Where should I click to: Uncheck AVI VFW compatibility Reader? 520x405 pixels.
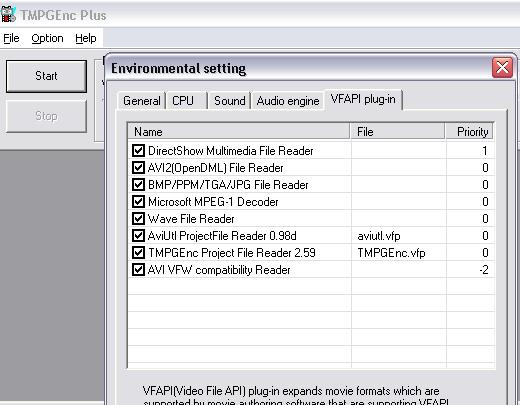138,269
